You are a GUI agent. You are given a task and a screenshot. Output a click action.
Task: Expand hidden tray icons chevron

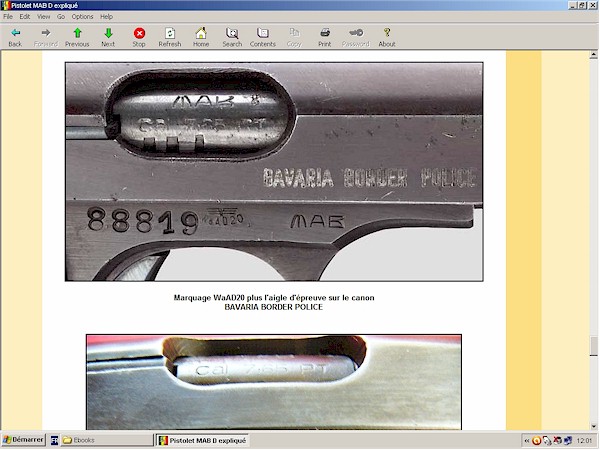527,441
